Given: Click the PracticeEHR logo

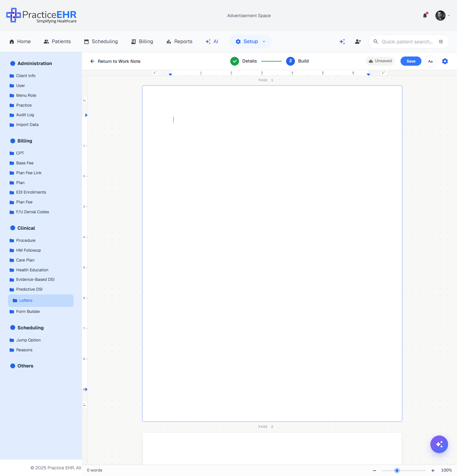Looking at the screenshot, I should (41, 15).
